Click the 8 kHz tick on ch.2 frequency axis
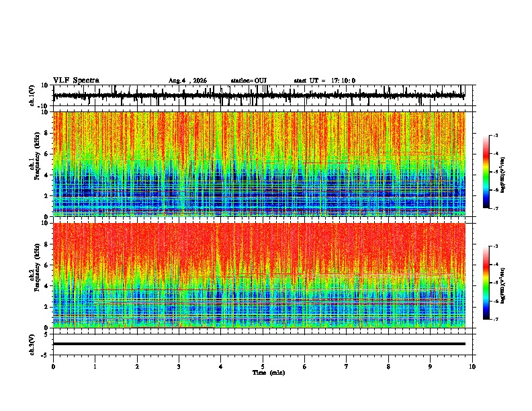This screenshot has width=532, height=411. point(46,244)
